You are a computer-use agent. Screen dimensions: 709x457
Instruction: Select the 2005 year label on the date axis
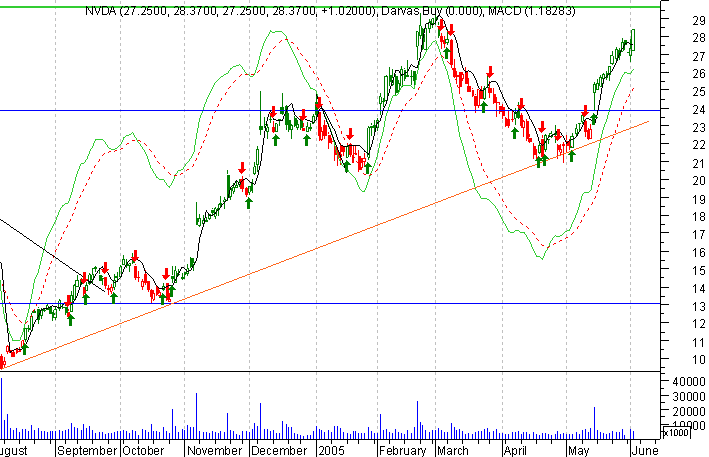point(331,451)
